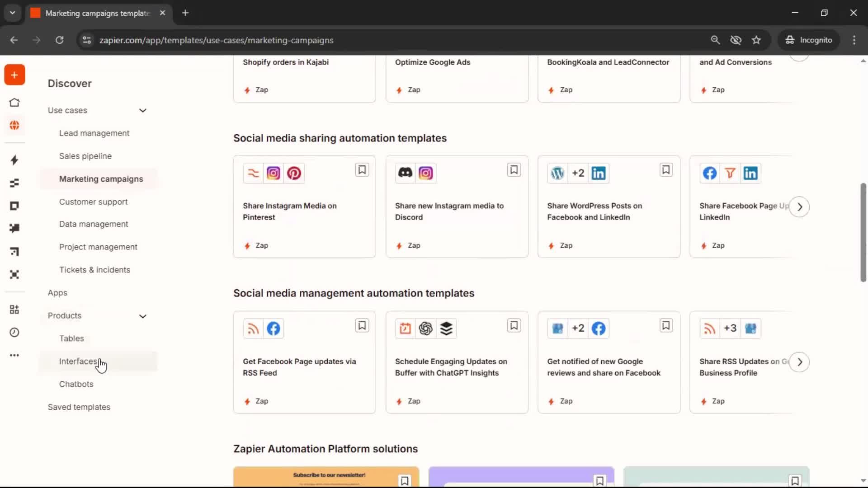Screen dimensions: 868x488
Task: Click the ChatGPT icon on Buffer card
Action: coord(425,328)
